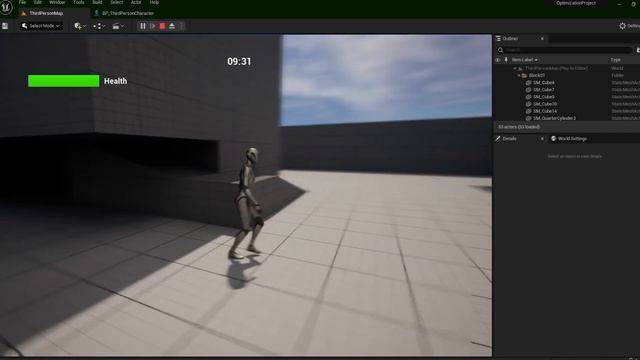This screenshot has width=640, height=360.
Task: Open the Actor menu
Action: tap(136, 2)
